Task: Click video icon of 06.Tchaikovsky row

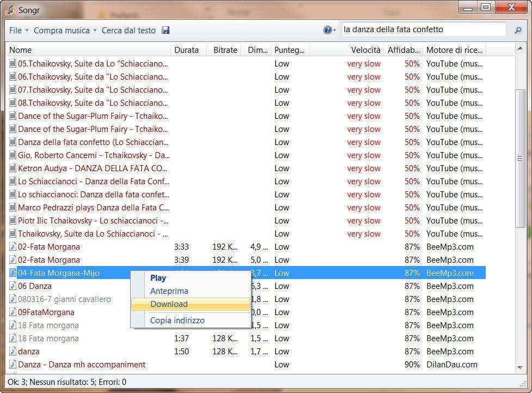Action: coord(13,77)
